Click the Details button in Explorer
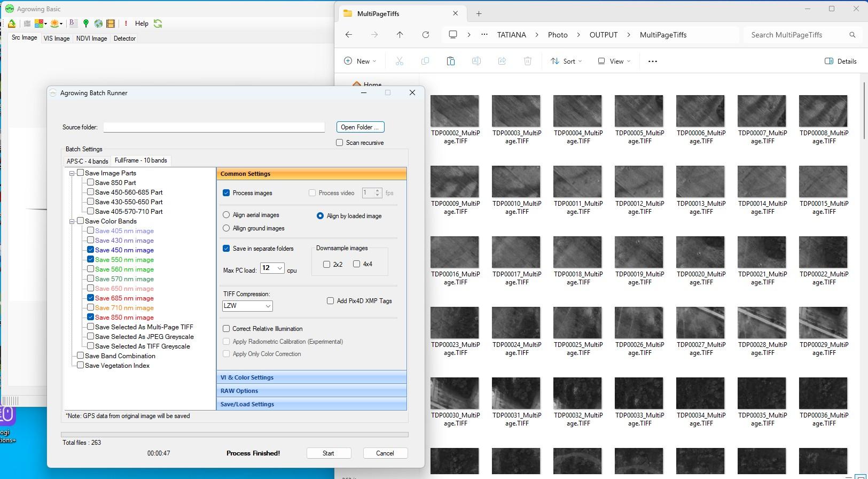 pos(841,61)
